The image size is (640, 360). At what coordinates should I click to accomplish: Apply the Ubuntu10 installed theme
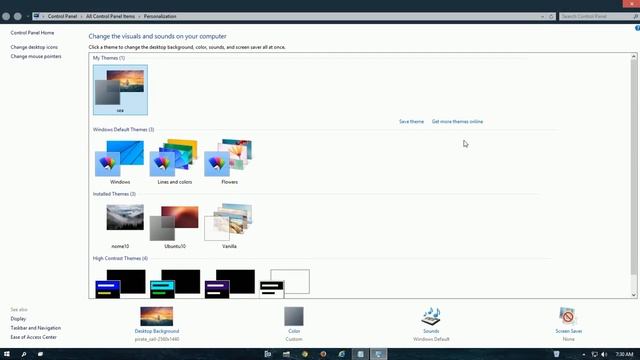pos(175,227)
